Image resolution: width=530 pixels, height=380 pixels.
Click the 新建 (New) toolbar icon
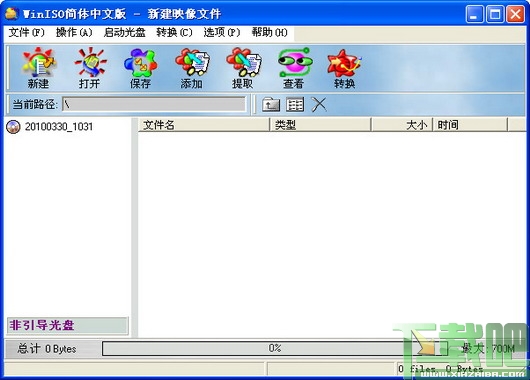coord(38,68)
